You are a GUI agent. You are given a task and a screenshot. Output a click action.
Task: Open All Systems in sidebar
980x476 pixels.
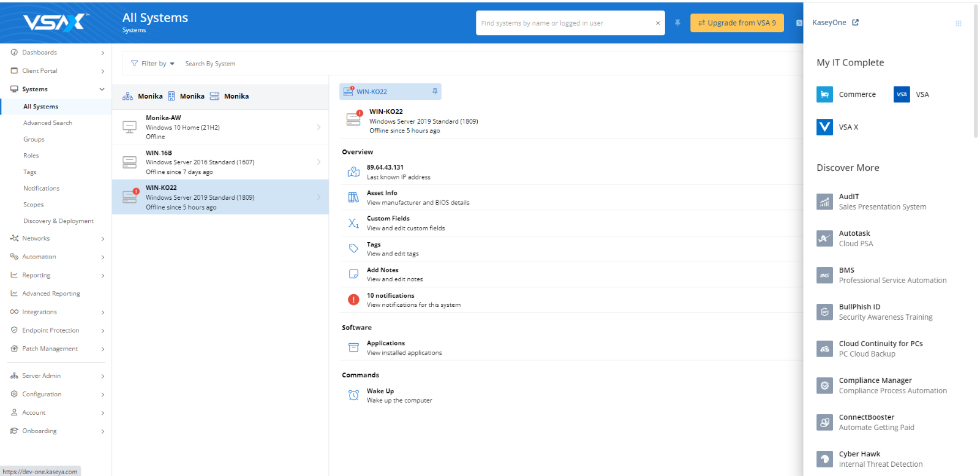point(56,107)
